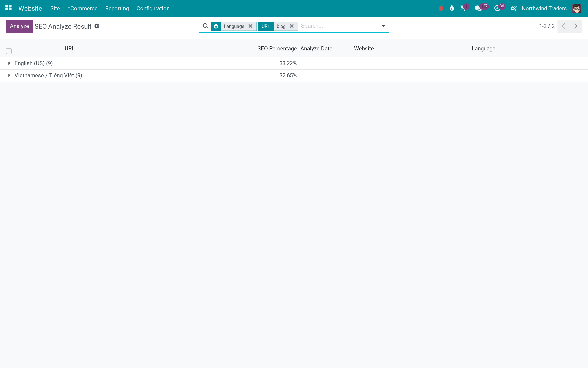Open the Northwind Traders company switcher
This screenshot has height=368, width=588.
(x=544, y=8)
